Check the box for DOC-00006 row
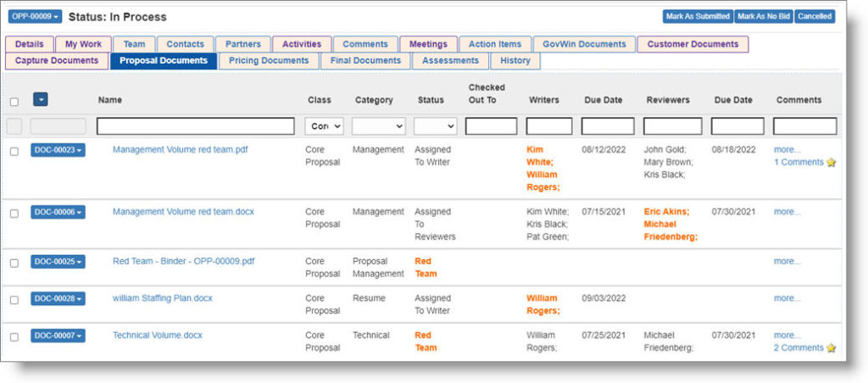 click(14, 213)
